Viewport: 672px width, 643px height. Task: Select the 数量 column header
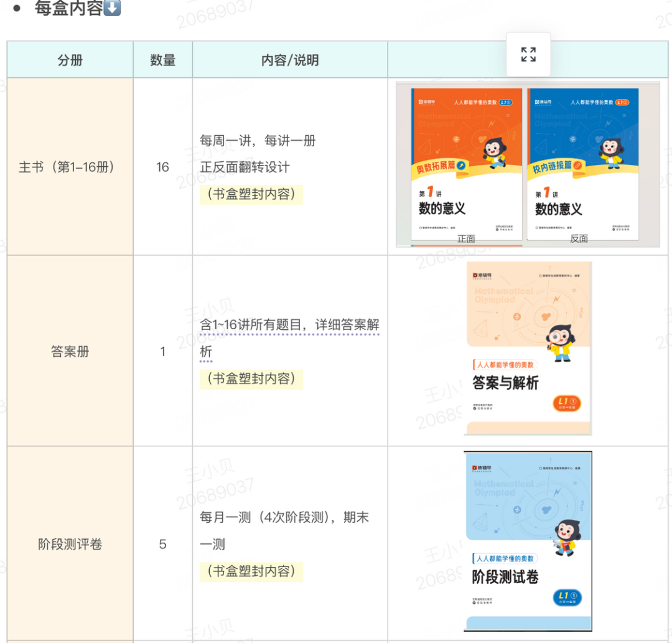click(x=163, y=60)
